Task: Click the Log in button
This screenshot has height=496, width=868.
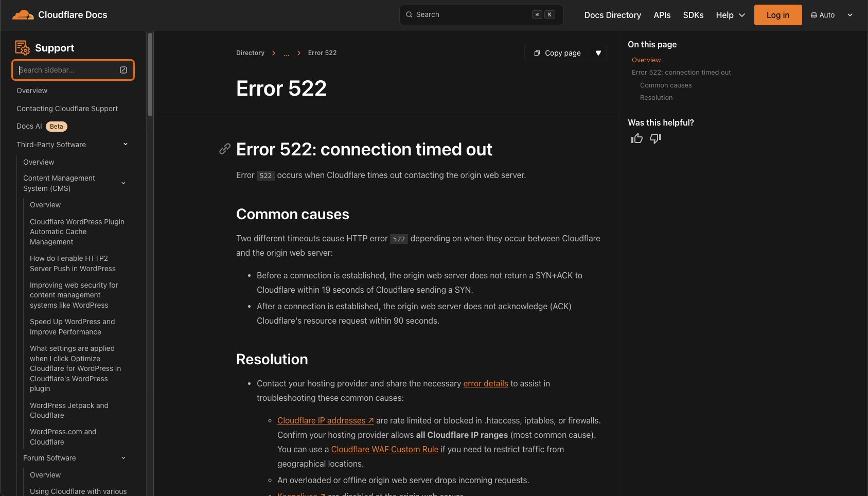Action: click(x=777, y=15)
